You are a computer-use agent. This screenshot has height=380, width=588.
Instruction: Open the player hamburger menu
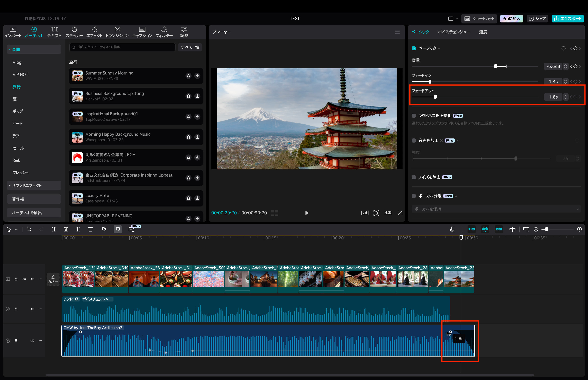coord(397,32)
